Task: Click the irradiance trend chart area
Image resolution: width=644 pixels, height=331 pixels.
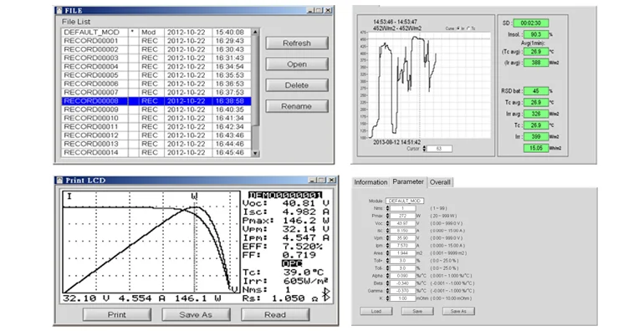Action: click(x=430, y=85)
